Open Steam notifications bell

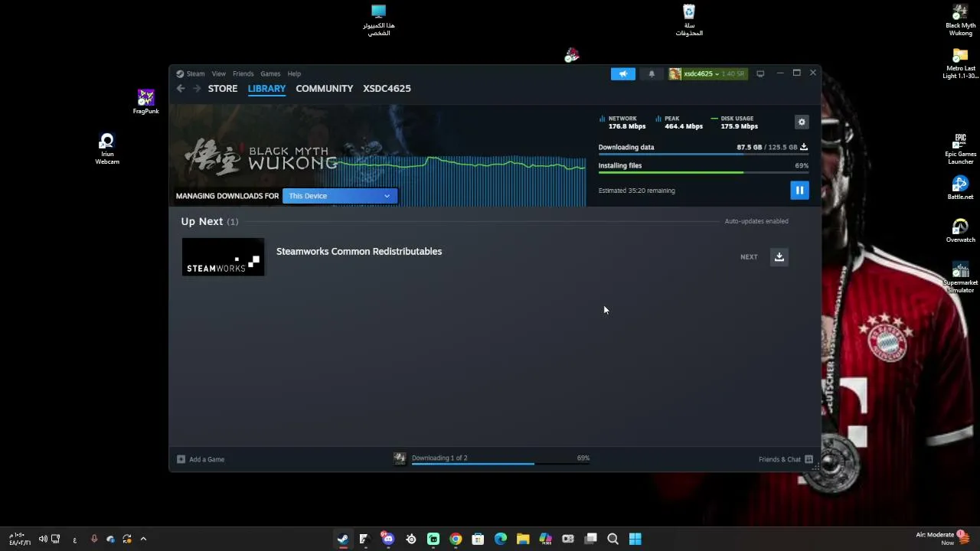(652, 73)
